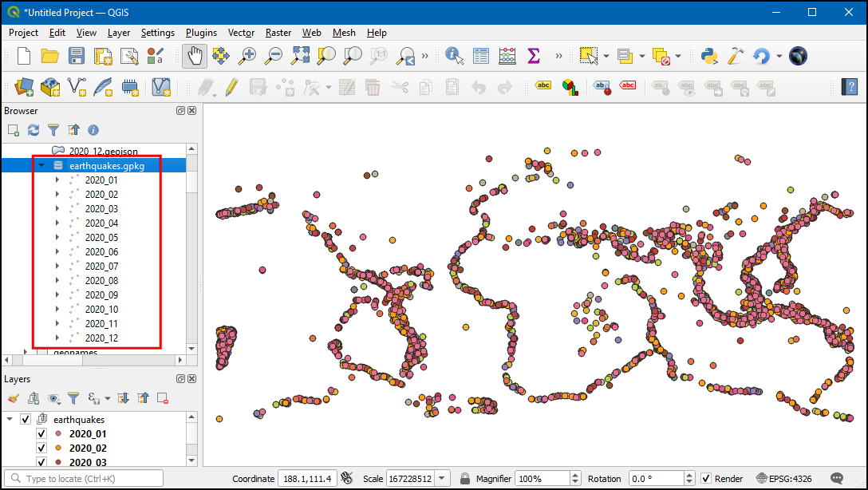Expand the 2020_06 browser item

tap(57, 251)
